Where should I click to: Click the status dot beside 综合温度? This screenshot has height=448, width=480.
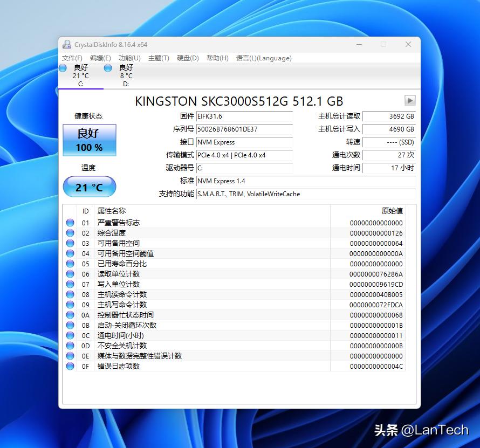pyautogui.click(x=70, y=233)
